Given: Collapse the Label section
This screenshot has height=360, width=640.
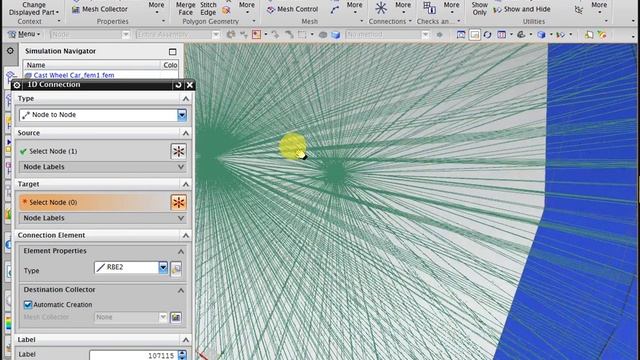Looking at the screenshot, I should click(x=185, y=340).
